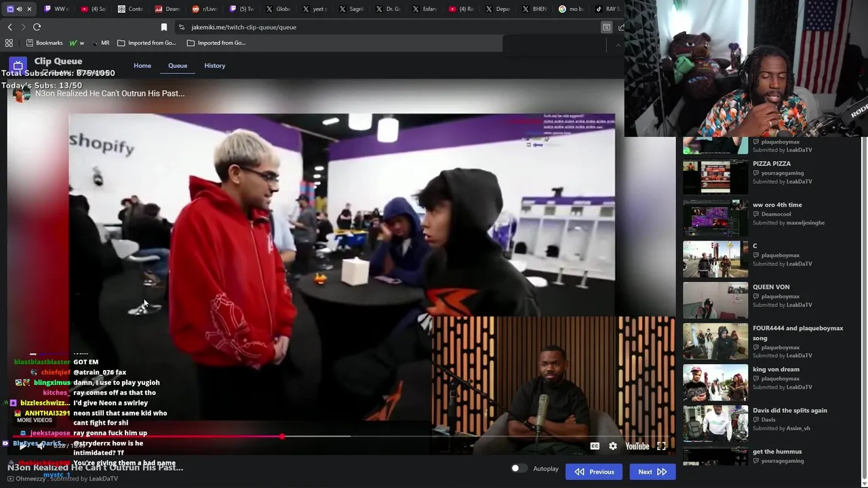Select the 'ww oro 4th time' clip
Viewport: 868px width, 488px height.
click(777, 205)
